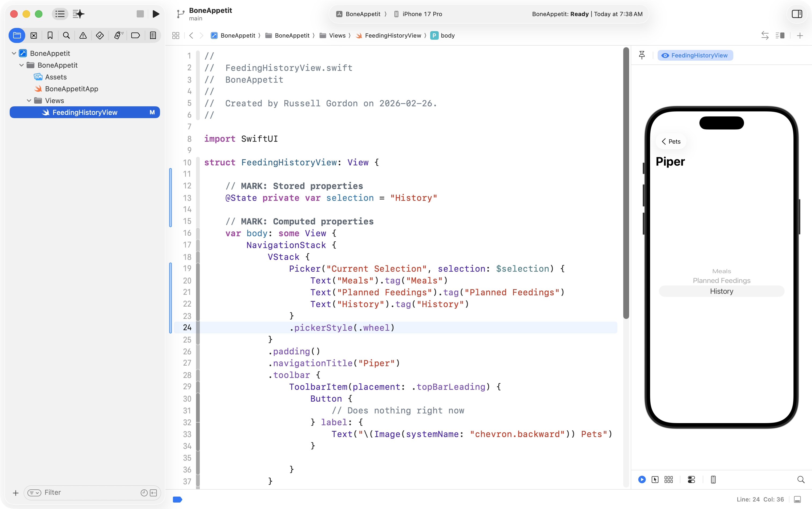Collapse the BoneAppetit project root
The width and height of the screenshot is (812, 509).
14,53
